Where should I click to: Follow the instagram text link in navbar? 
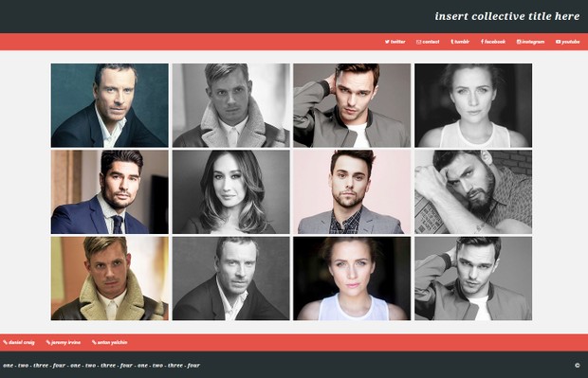533,42
